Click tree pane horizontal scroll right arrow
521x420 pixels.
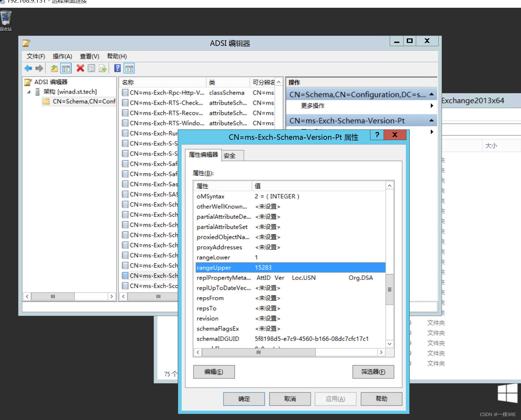point(112,296)
